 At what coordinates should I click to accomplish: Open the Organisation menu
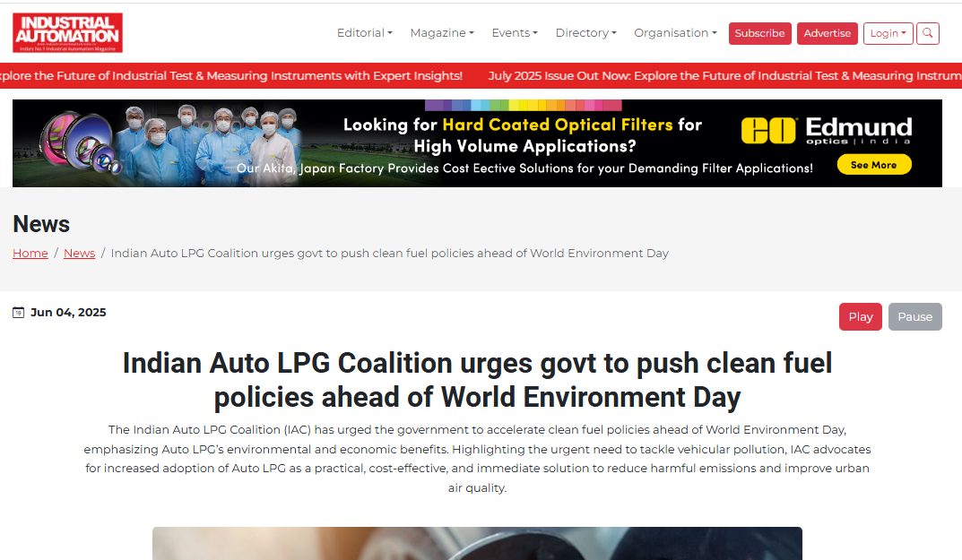pos(674,33)
